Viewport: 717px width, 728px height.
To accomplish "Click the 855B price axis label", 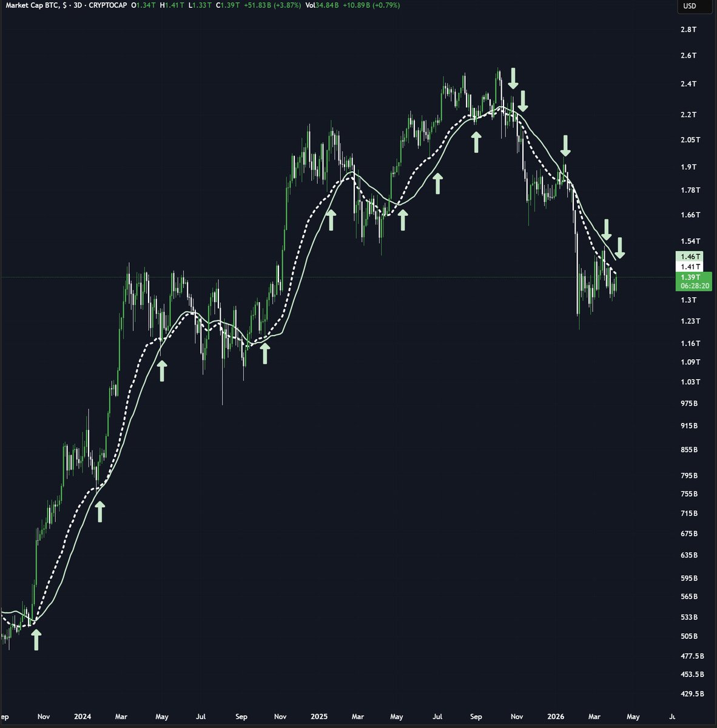I will (x=689, y=450).
